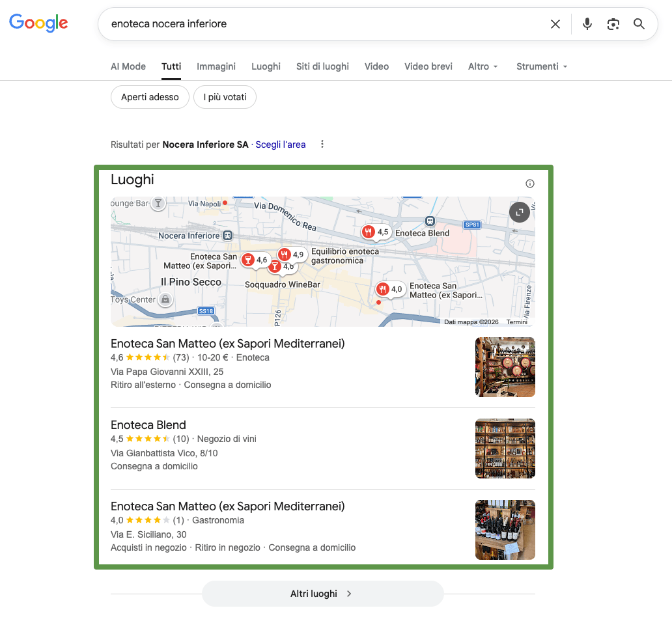The image size is (672, 621).
Task: Open the thumbnail photo for Via E. Siciliano listing
Action: (505, 530)
